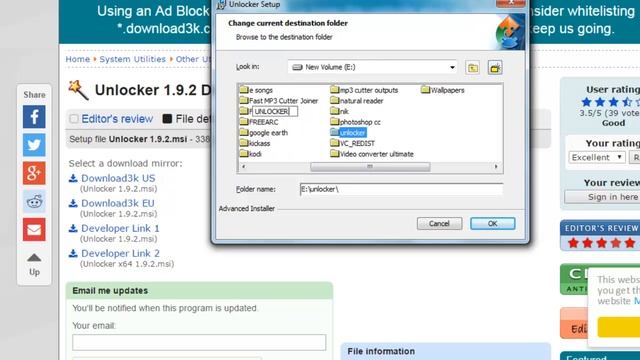640x360 pixels.
Task: Click download icon beside Download3k US
Action: 73,178
